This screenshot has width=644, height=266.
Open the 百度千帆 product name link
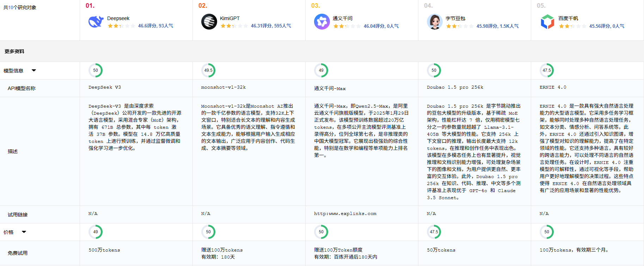point(568,18)
